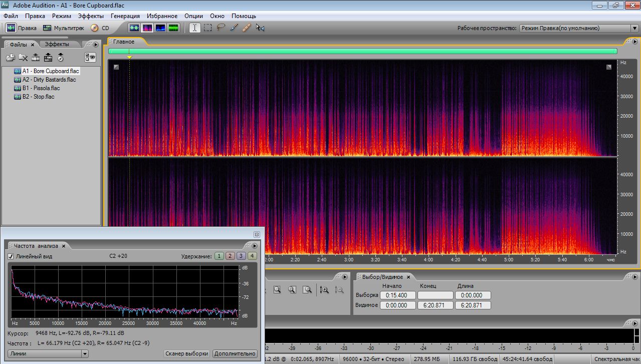Open the Линии graph style dropdown

(x=48, y=353)
